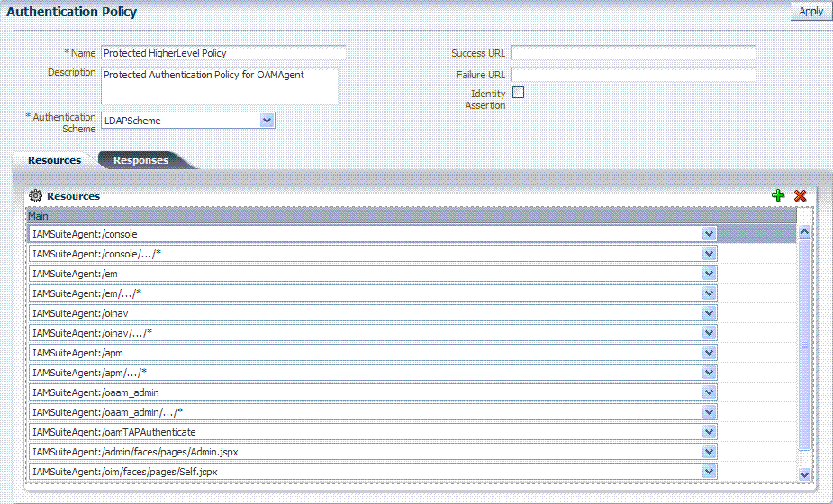Click the Main column header
This screenshot has height=504, width=833.
tap(412, 216)
